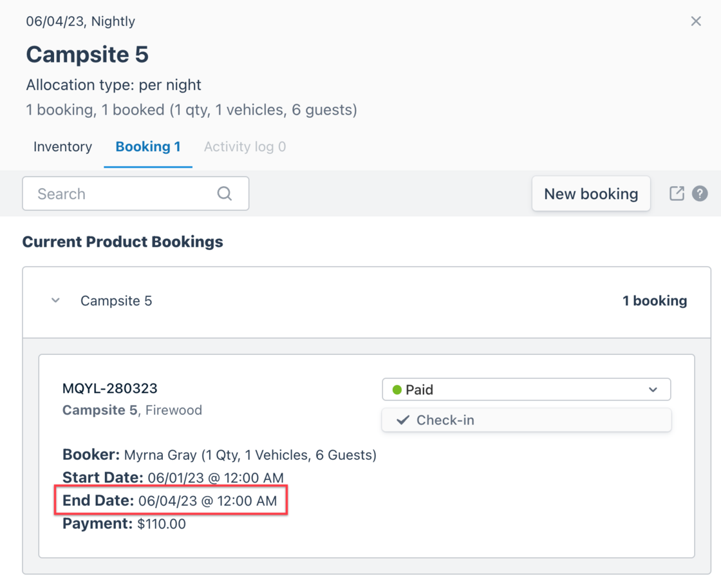Check in the Myrna Gray booking
Image resolution: width=721 pixels, height=588 pixels.
[x=525, y=420]
